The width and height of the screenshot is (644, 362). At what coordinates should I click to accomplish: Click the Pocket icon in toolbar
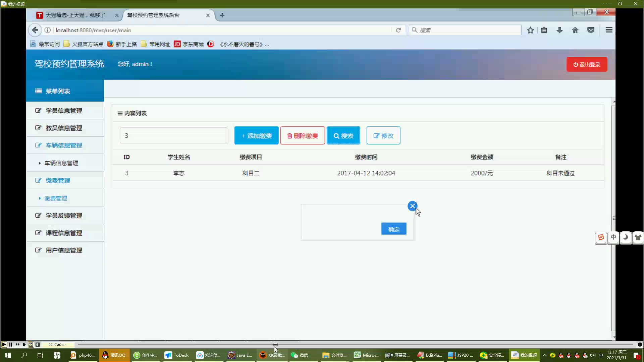[591, 30]
